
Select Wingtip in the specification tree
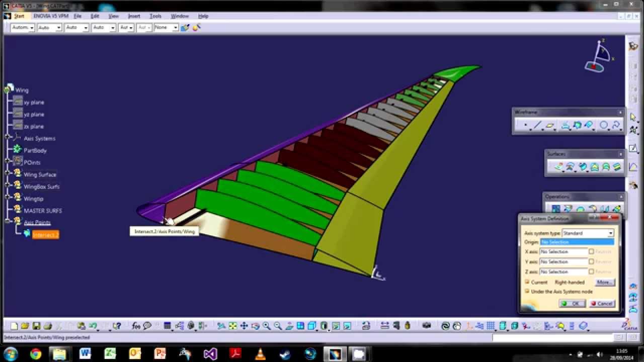pos(33,199)
